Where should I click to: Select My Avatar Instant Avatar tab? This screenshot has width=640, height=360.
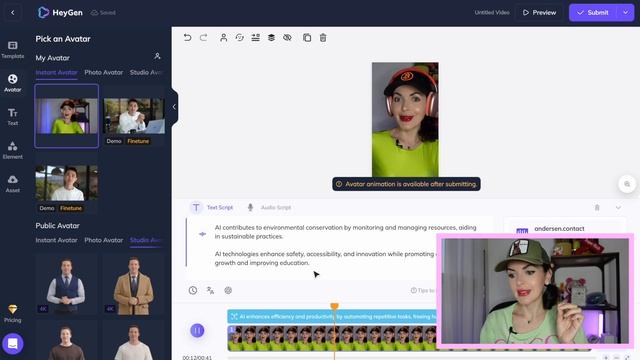point(56,72)
